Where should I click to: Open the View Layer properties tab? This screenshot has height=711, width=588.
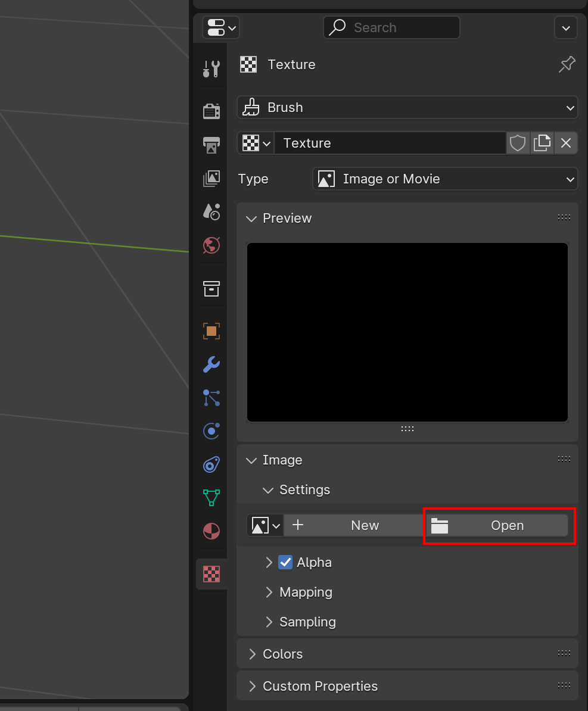pyautogui.click(x=211, y=179)
